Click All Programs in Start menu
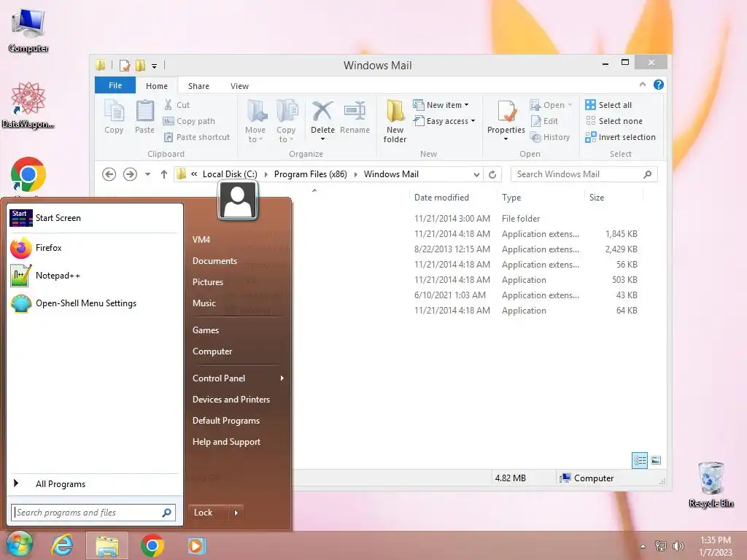The image size is (747, 560). pos(93,484)
